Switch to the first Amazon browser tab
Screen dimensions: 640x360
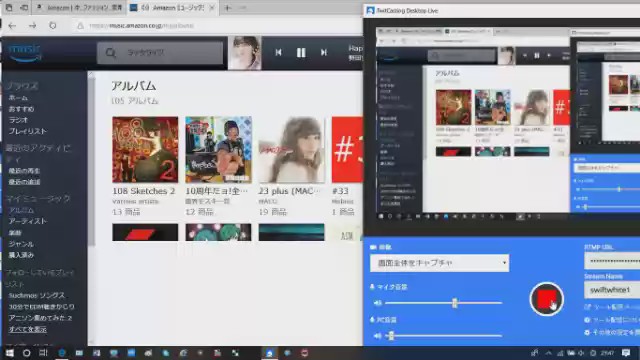pos(80,7)
